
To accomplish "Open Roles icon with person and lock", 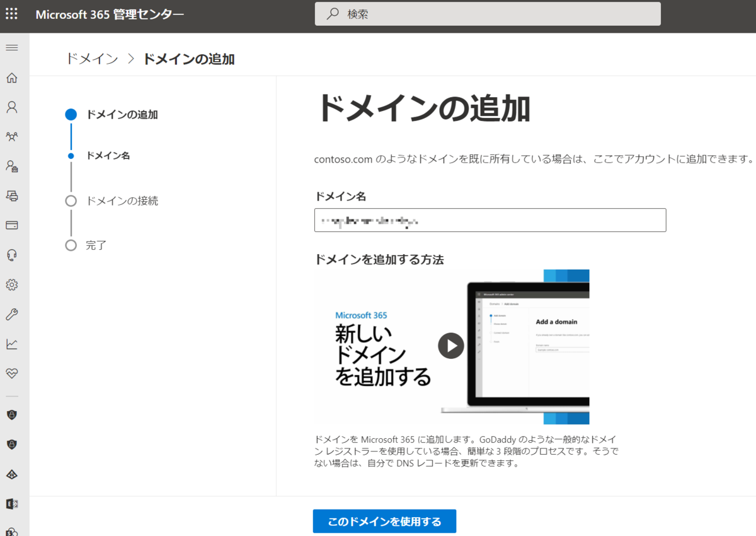I will tap(12, 166).
